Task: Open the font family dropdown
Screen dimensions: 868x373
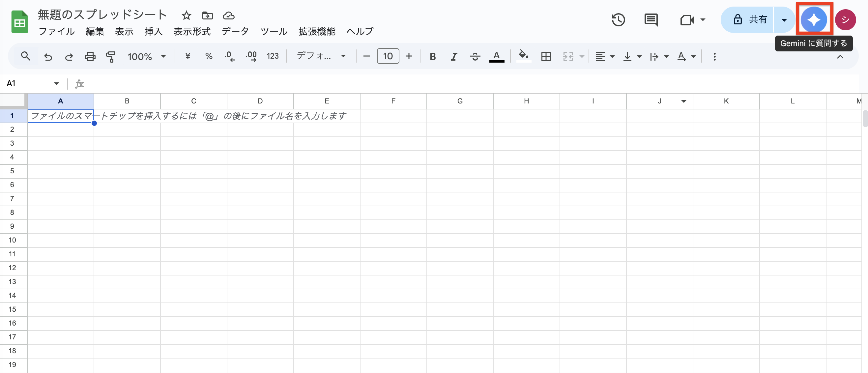Action: coord(321,56)
